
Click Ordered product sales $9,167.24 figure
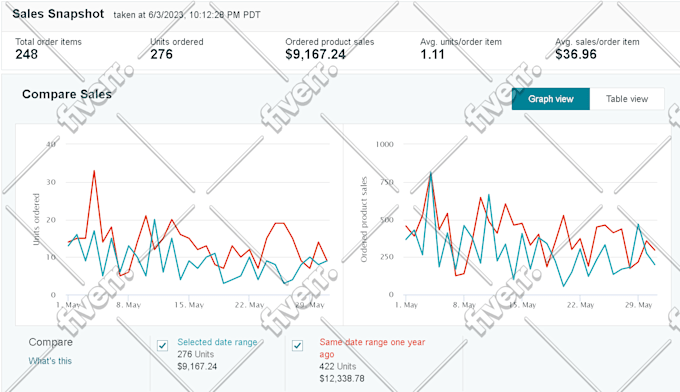pyautogui.click(x=315, y=54)
